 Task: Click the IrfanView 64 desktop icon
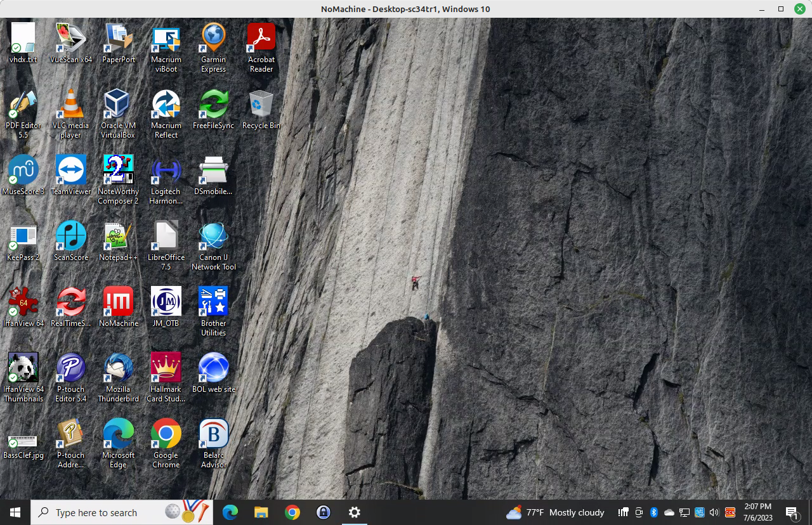pos(23,307)
